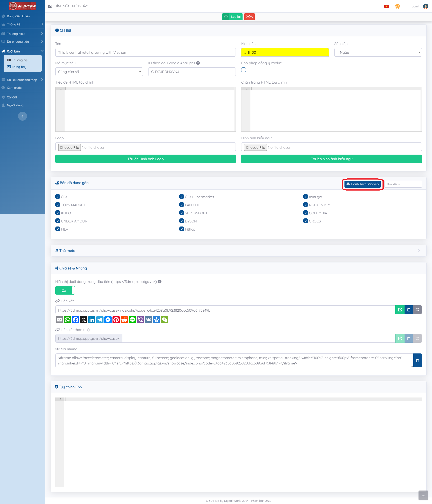Click the Vietnam flag language icon

(x=386, y=6)
